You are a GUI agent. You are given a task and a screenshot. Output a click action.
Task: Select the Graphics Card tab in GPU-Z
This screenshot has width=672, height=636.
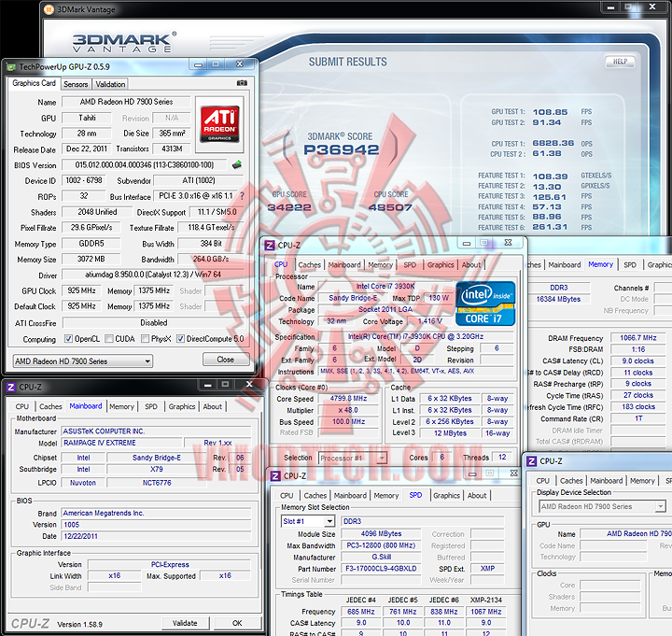coord(34,83)
